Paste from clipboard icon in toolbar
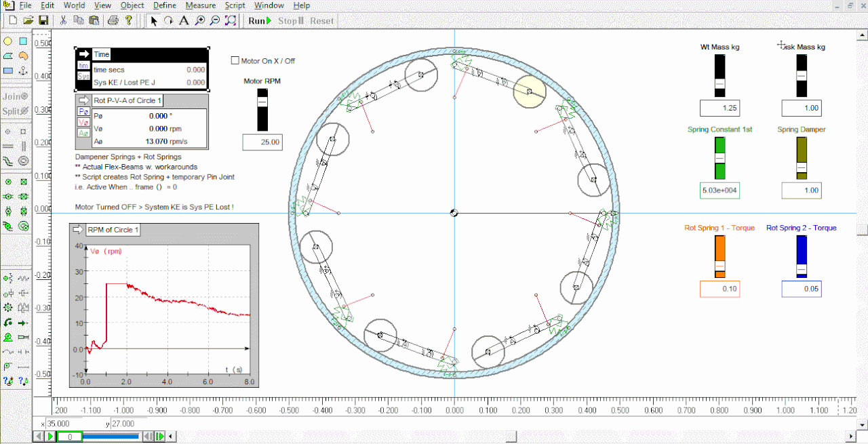The width and height of the screenshot is (868, 444). pyautogui.click(x=95, y=21)
